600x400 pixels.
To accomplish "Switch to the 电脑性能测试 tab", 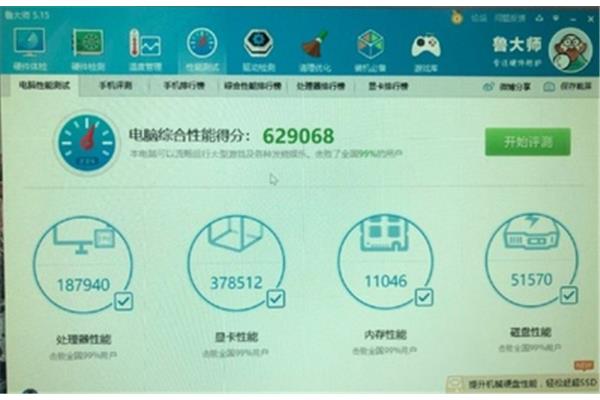I will coord(45,86).
